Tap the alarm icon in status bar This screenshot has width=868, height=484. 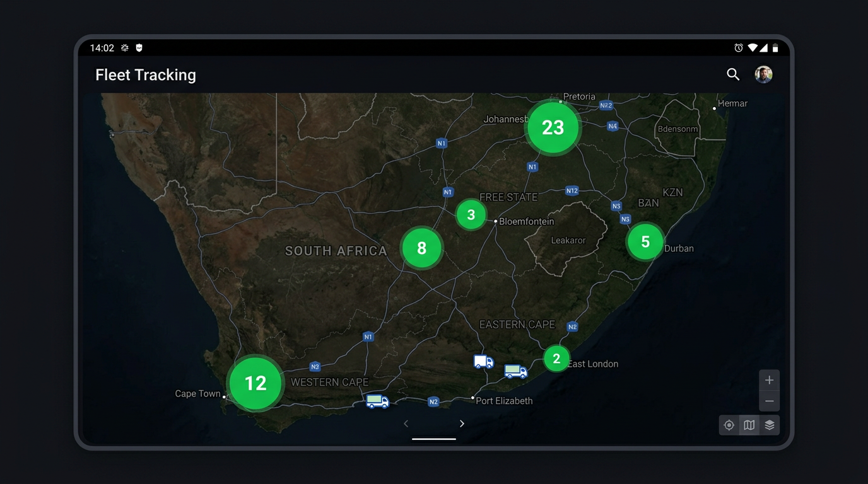click(738, 48)
